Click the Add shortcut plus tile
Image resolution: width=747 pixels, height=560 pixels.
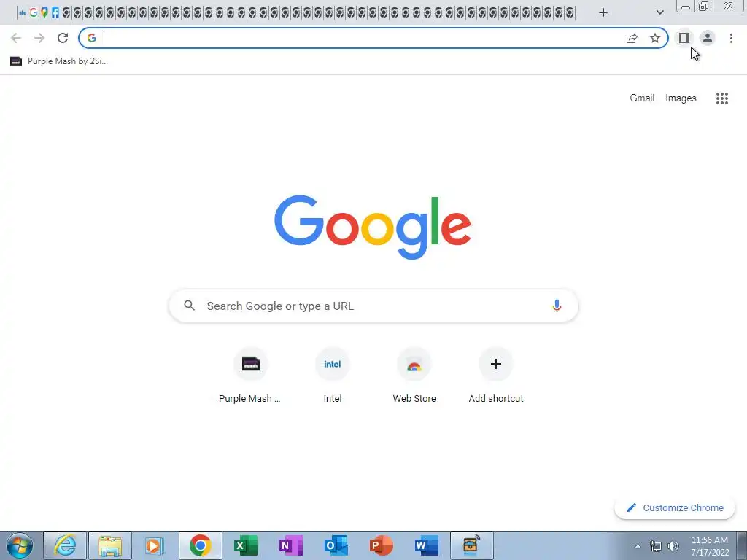[x=496, y=376]
